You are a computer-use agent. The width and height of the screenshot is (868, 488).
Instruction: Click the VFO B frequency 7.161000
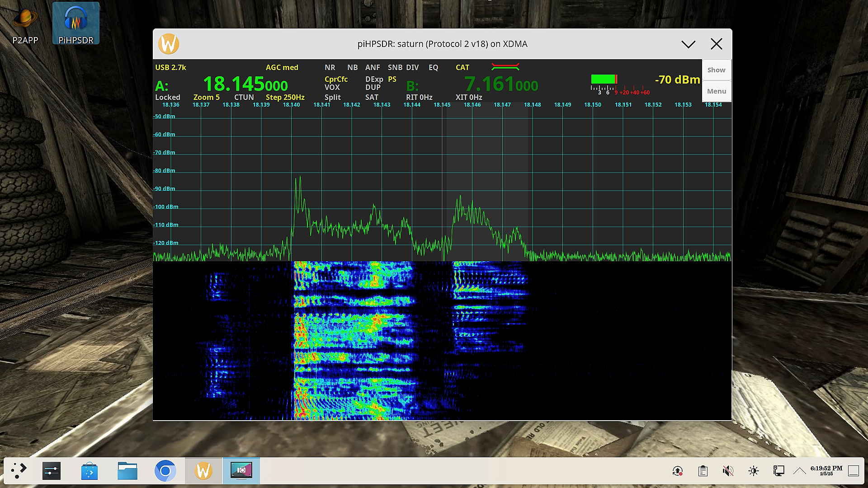[x=501, y=84]
